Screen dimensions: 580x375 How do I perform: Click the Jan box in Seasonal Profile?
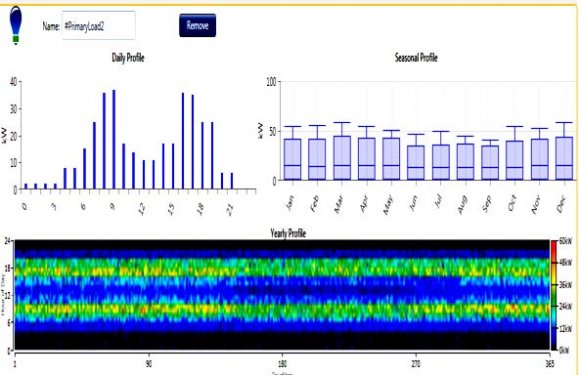292,159
